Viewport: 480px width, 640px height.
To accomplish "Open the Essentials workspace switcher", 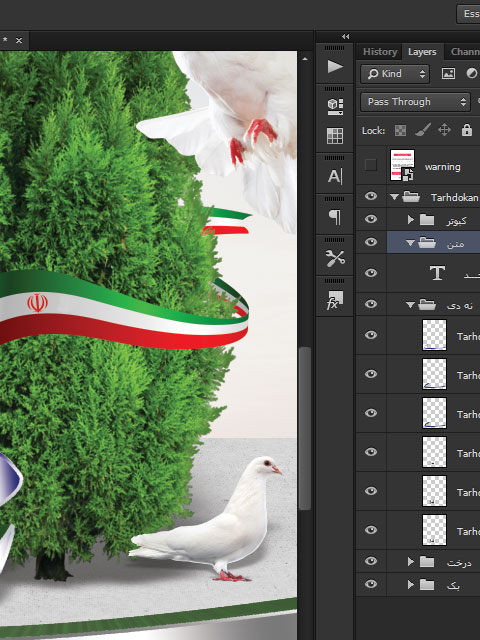I will point(469,14).
